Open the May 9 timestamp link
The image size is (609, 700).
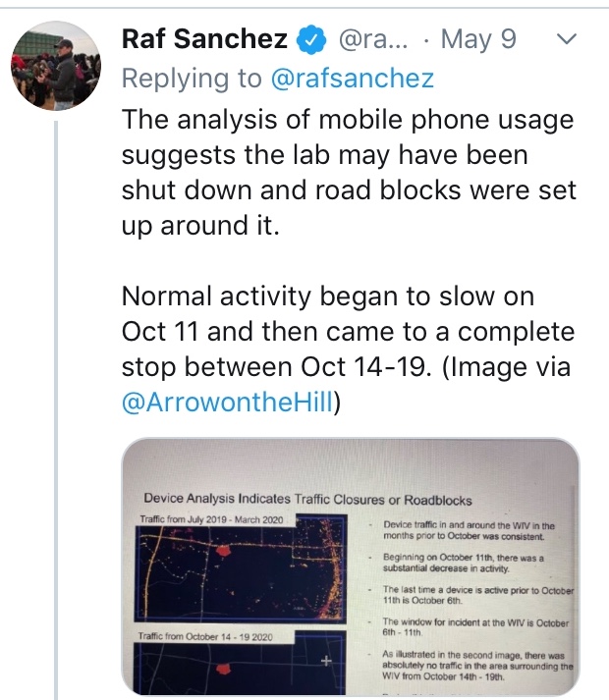coord(478,39)
